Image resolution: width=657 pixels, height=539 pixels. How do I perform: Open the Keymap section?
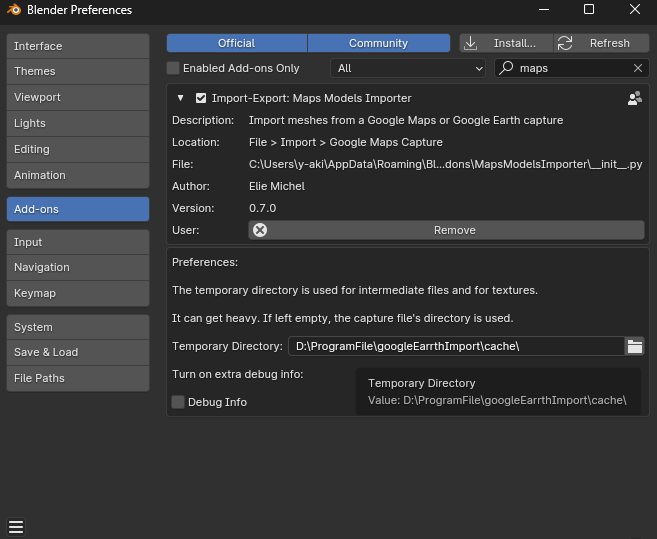(x=78, y=293)
